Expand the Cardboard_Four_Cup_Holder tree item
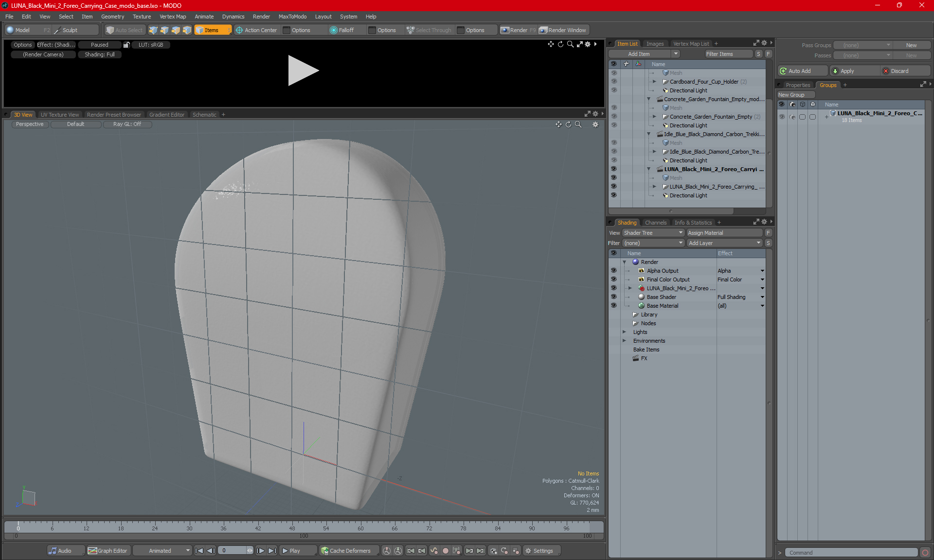This screenshot has height=560, width=934. tap(654, 82)
